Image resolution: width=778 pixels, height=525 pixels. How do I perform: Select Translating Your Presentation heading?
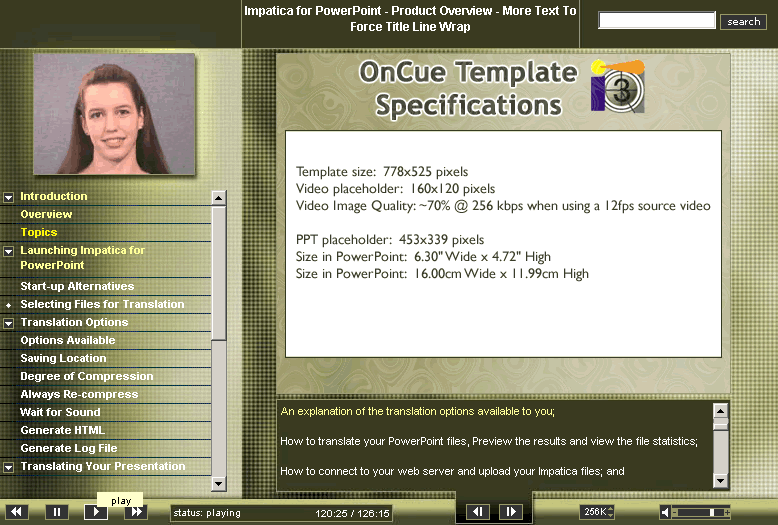click(103, 466)
